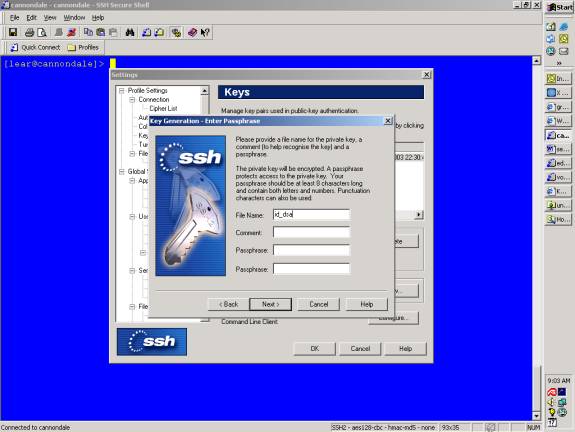Viewport: 575px width, 432px height.
Task: Click the greyed Connect toolbar icon
Action: point(58,32)
